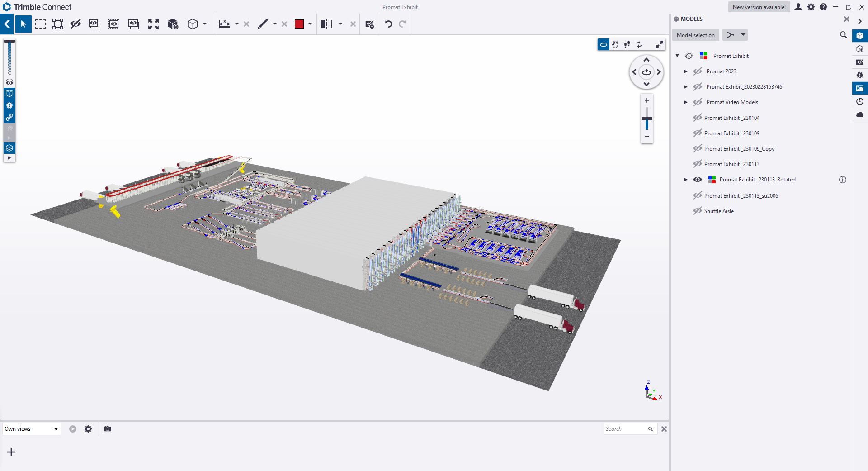The image size is (868, 471).
Task: Undo the last action
Action: point(388,24)
